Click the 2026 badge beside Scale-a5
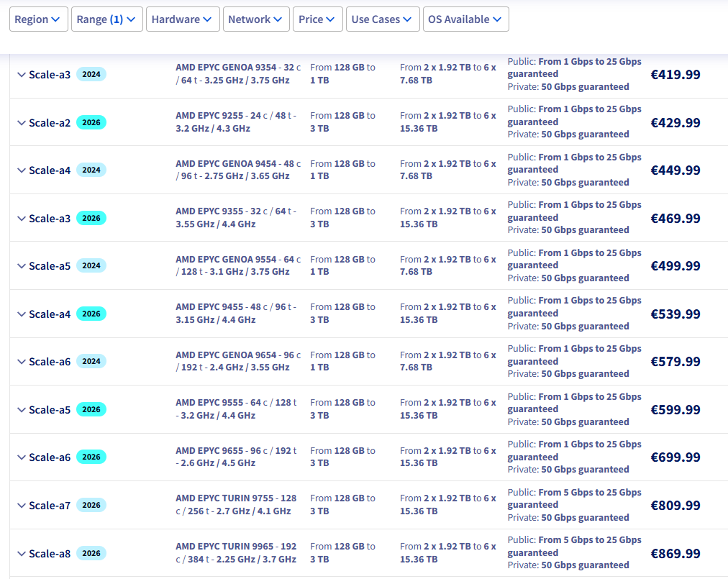Screen dimensions: 728x579 click(x=91, y=410)
